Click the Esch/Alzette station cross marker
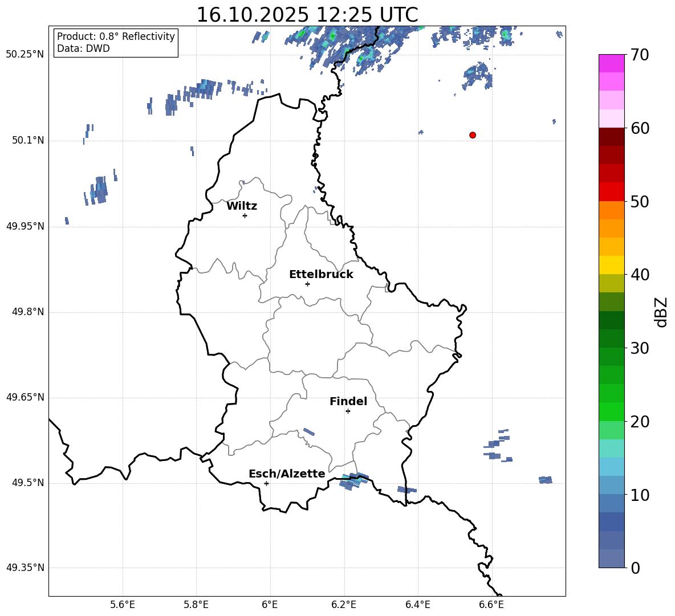The width and height of the screenshot is (675, 616). click(x=266, y=483)
